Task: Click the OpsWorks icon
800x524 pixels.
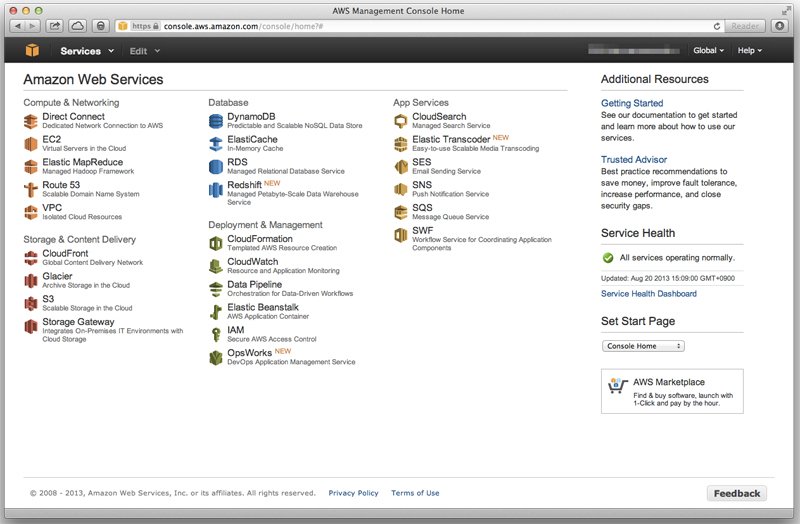Action: point(216,358)
